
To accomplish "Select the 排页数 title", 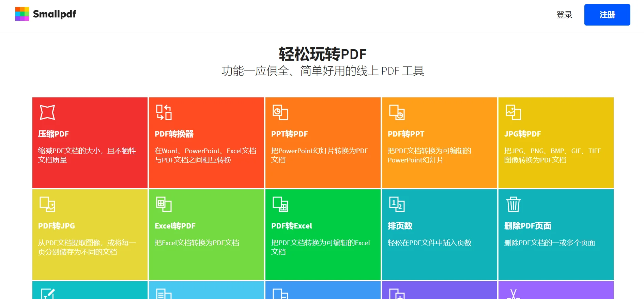I will (400, 226).
